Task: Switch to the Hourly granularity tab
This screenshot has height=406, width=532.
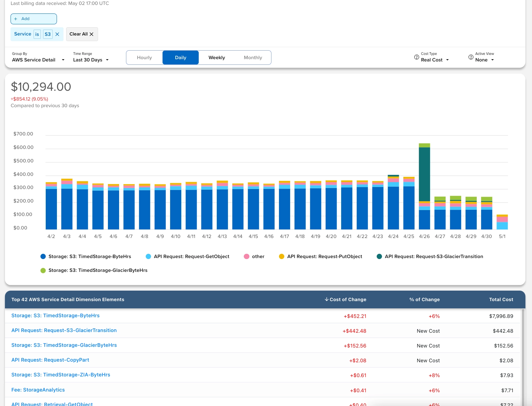Action: click(144, 58)
